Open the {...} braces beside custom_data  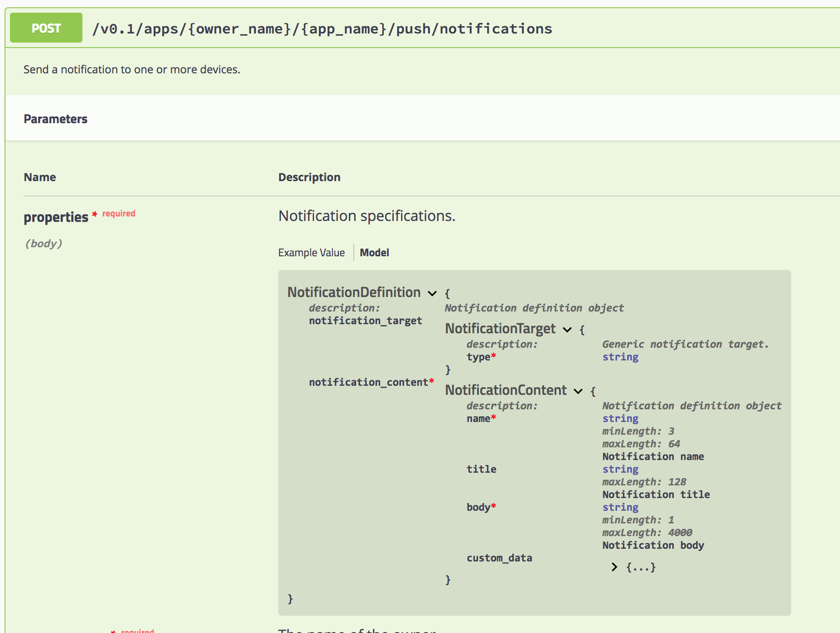click(x=640, y=566)
